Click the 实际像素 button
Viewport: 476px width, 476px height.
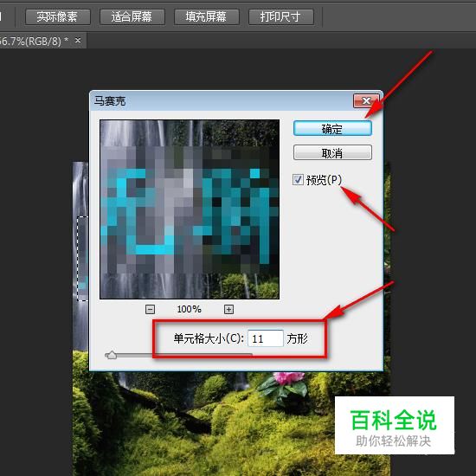pyautogui.click(x=58, y=16)
